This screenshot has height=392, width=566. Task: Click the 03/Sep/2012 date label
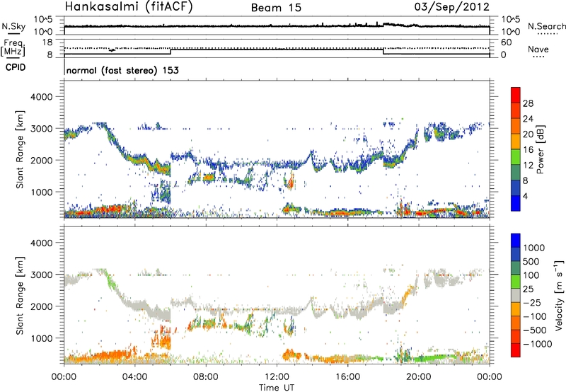click(x=451, y=7)
